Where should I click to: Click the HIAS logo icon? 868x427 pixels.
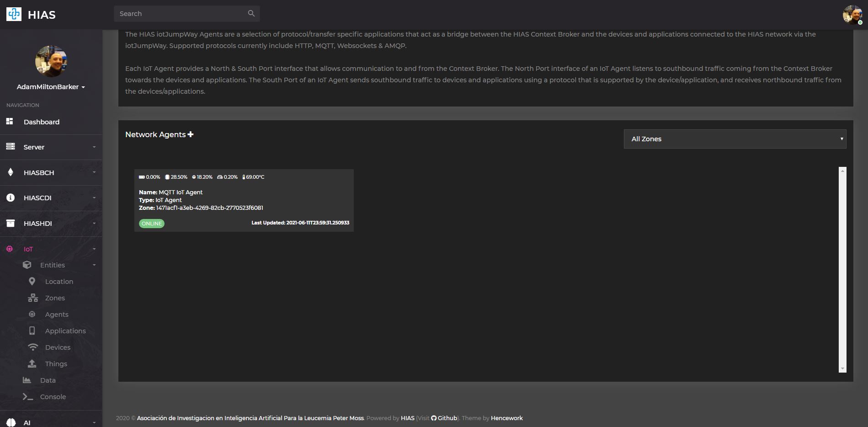14,14
